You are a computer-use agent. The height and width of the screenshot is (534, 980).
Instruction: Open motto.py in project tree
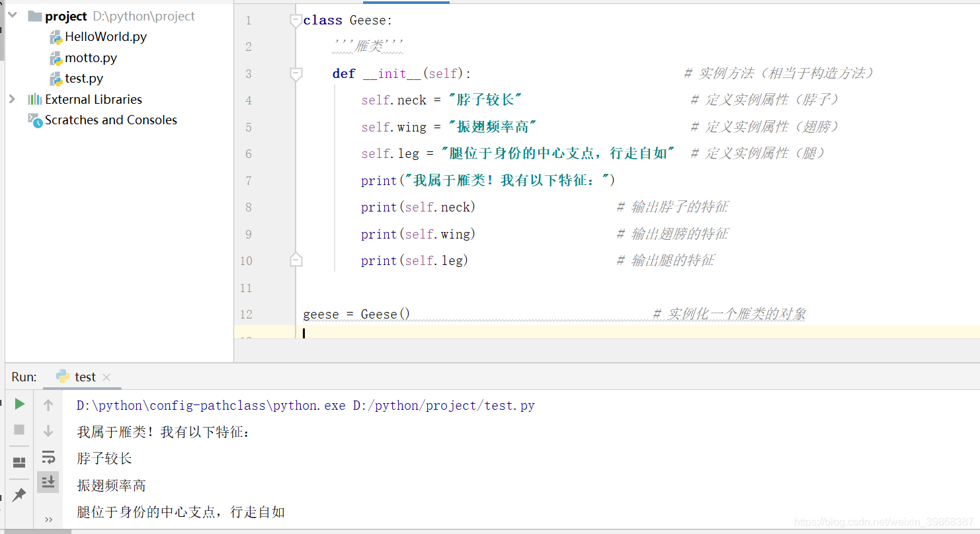91,58
